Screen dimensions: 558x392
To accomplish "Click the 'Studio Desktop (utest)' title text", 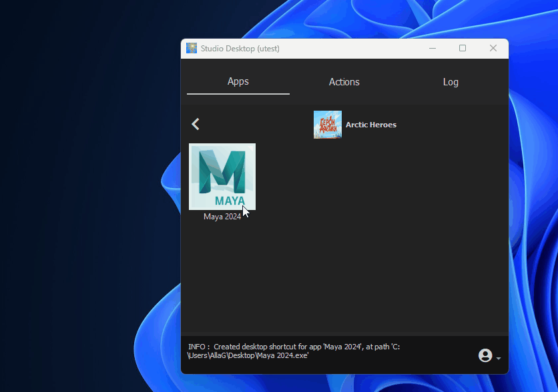I will click(x=240, y=49).
